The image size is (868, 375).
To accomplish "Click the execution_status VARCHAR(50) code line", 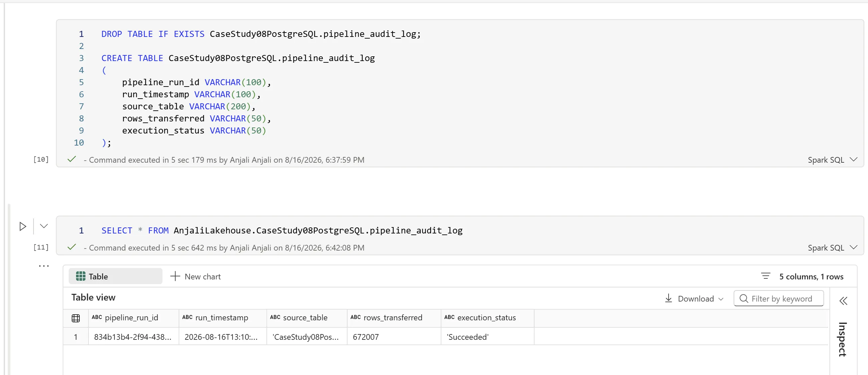I will tap(194, 130).
